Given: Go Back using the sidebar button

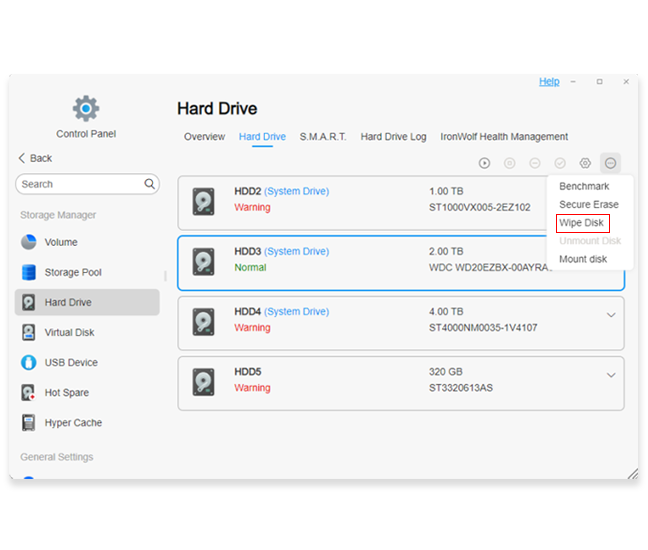Looking at the screenshot, I should click(35, 158).
